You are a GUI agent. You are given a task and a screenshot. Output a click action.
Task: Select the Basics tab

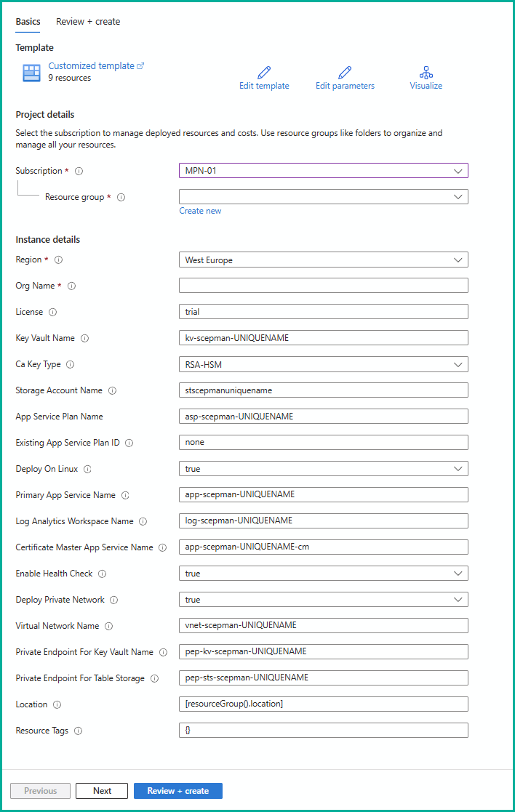click(28, 22)
